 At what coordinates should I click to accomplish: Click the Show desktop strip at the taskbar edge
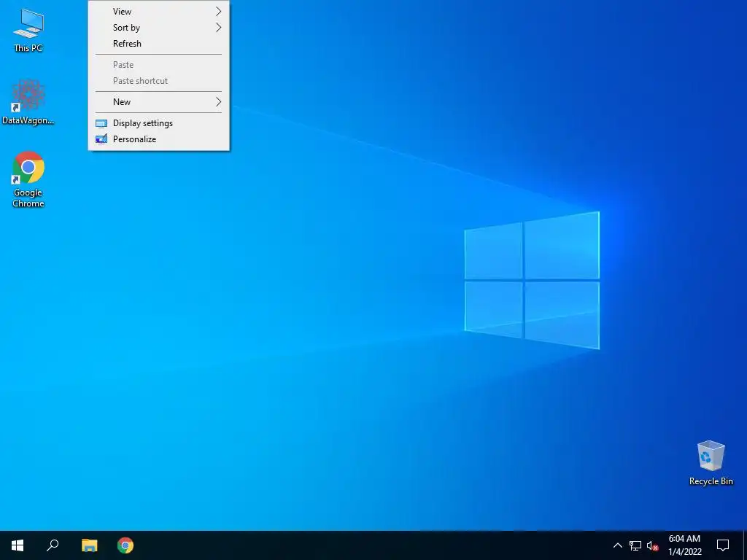point(745,545)
